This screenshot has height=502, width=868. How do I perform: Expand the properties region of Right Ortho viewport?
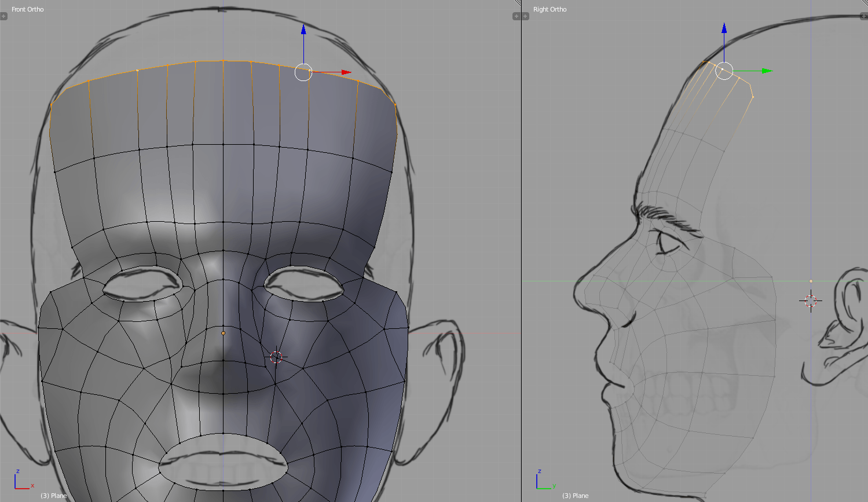[x=863, y=16]
